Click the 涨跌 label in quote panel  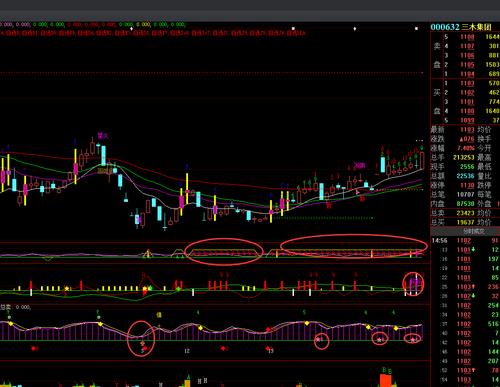438,139
